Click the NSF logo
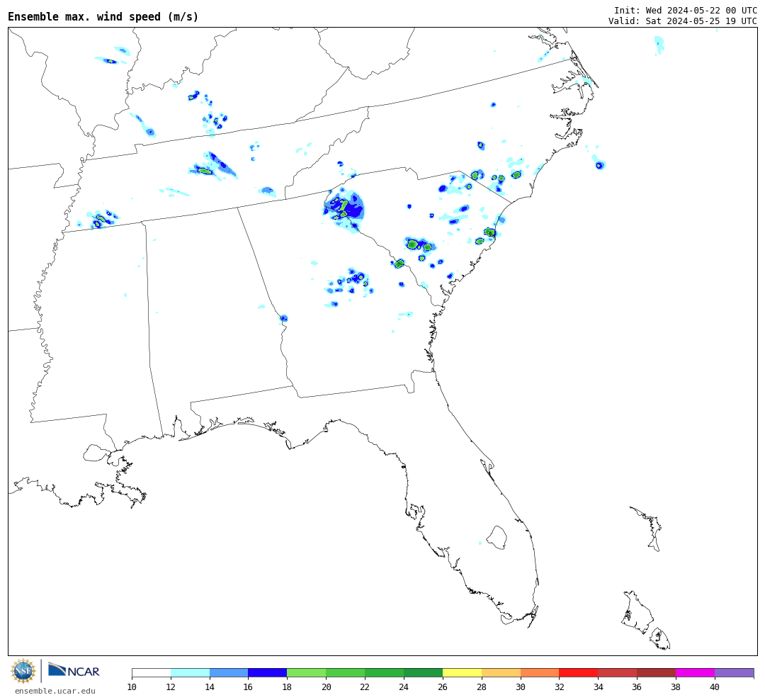765x700 pixels. [23, 671]
